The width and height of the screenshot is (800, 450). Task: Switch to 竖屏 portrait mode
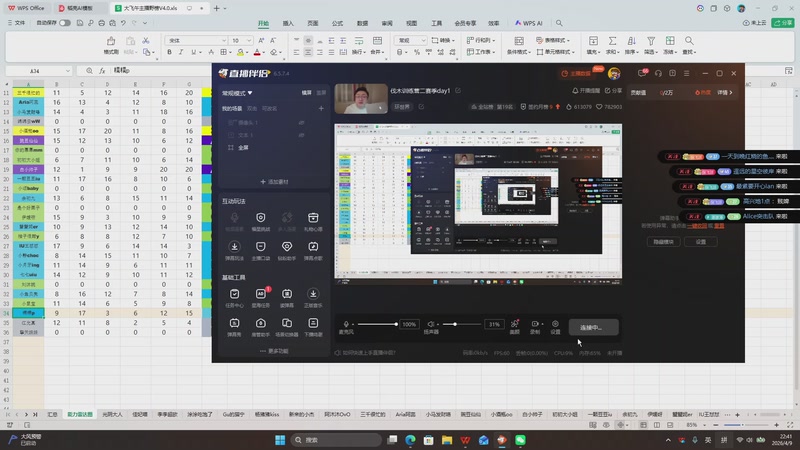pyautogui.click(x=321, y=93)
